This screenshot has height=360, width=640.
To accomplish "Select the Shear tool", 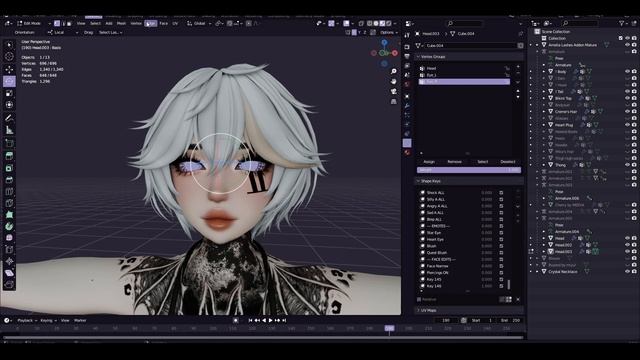I will click(x=9, y=273).
